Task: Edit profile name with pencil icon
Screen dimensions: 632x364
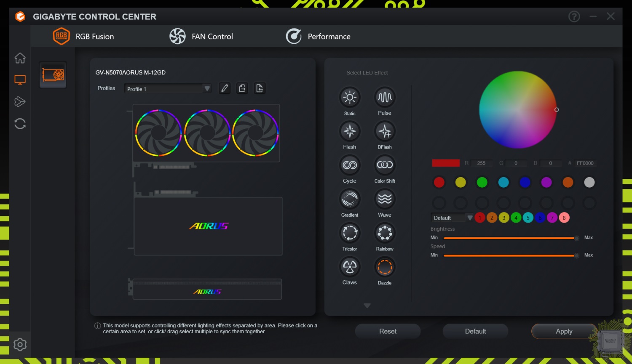Action: point(225,88)
